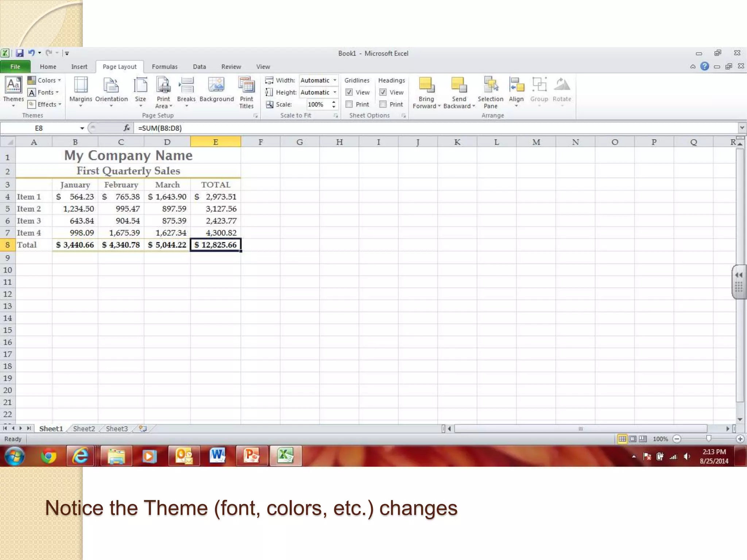Undo the last action
The image size is (747, 560).
pos(32,53)
